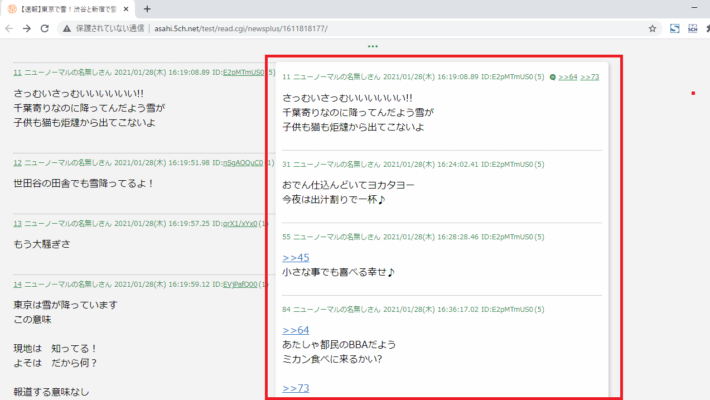The height and width of the screenshot is (400, 710).
Task: Click the address bar URL asahi.5ch.net
Action: 241,29
